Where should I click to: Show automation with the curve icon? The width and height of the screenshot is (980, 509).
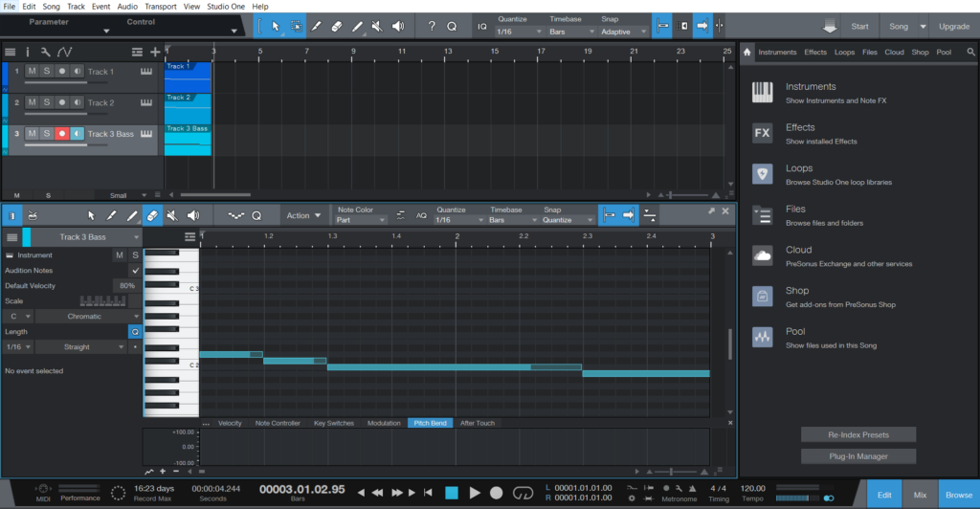[64, 52]
